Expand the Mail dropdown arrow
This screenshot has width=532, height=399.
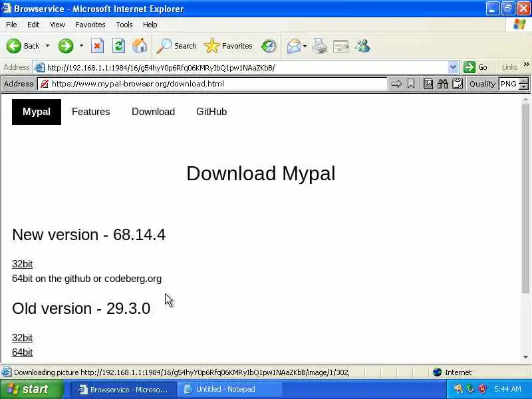click(x=305, y=46)
